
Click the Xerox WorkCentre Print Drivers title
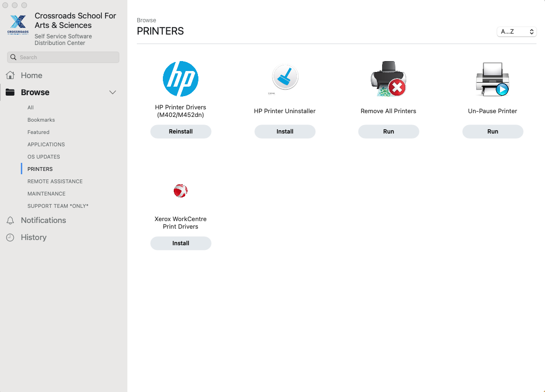pyautogui.click(x=180, y=223)
